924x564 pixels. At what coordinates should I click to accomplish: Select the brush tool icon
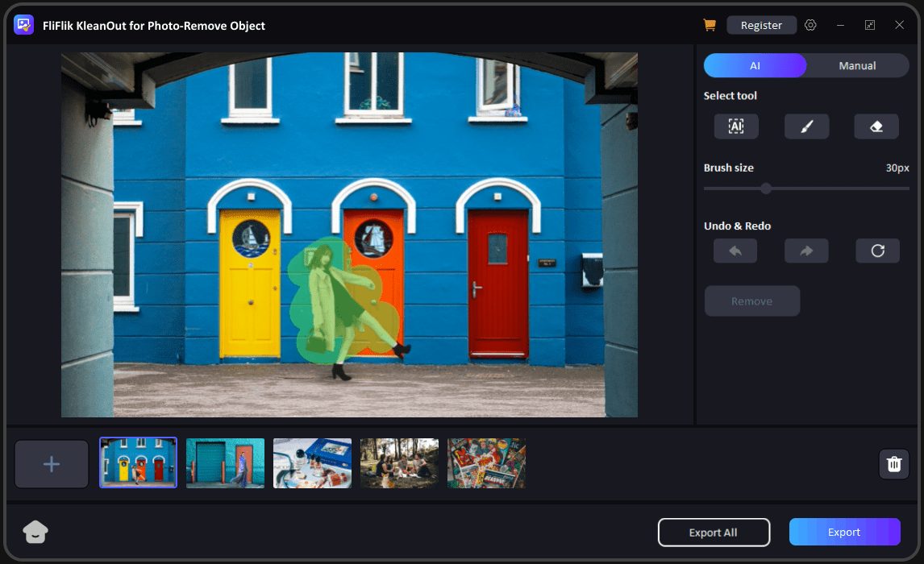[806, 126]
